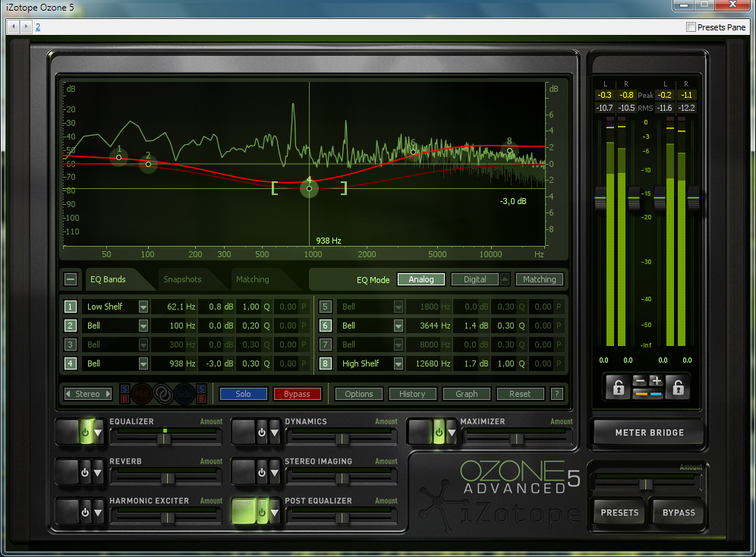Select the Mid channel circle
The width and height of the screenshot is (756, 557).
141,394
